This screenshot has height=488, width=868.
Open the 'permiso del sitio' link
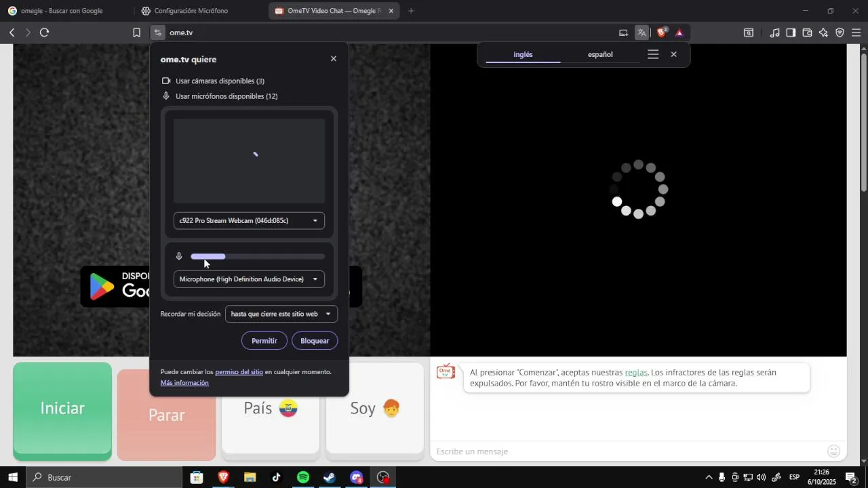(239, 371)
